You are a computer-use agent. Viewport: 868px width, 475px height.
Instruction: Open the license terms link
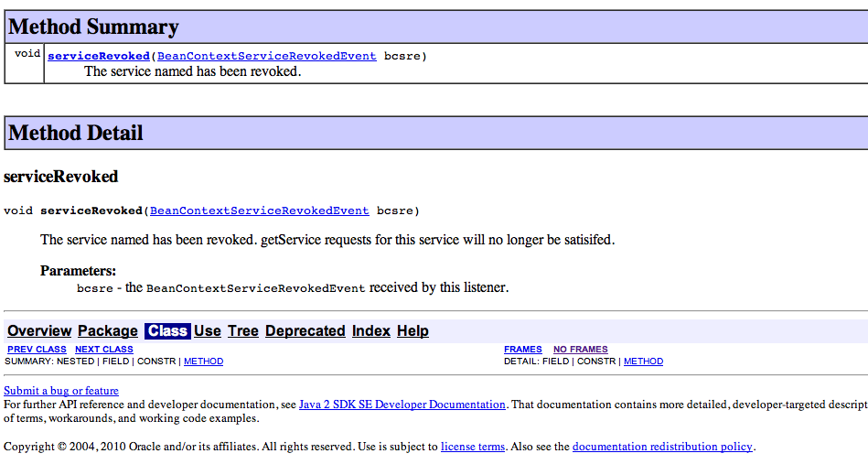pos(472,447)
